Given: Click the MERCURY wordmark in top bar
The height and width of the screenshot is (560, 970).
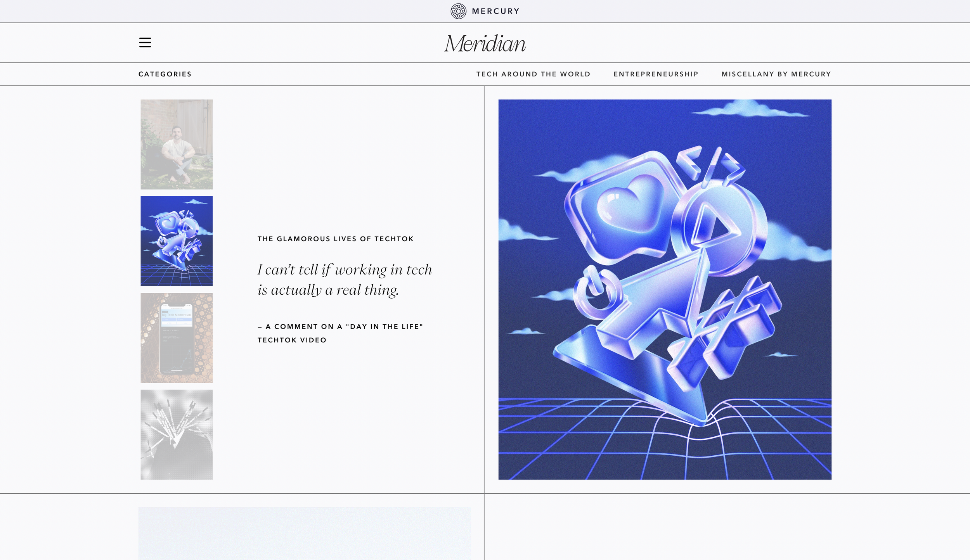Looking at the screenshot, I should 495,11.
